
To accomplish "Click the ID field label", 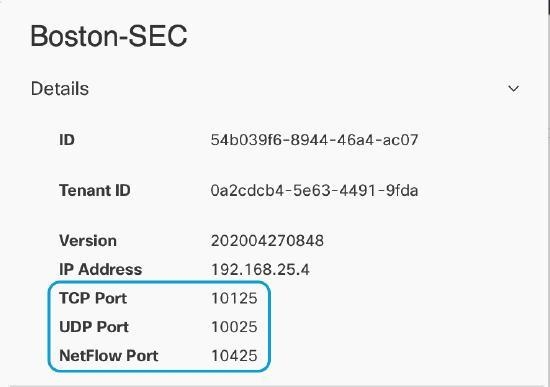I will click(67, 140).
